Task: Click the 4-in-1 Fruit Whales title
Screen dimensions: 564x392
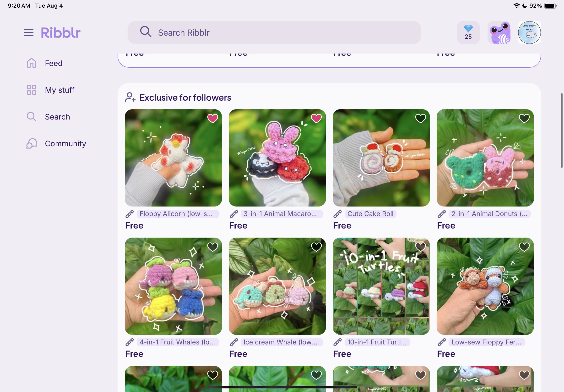Action: pos(178,342)
